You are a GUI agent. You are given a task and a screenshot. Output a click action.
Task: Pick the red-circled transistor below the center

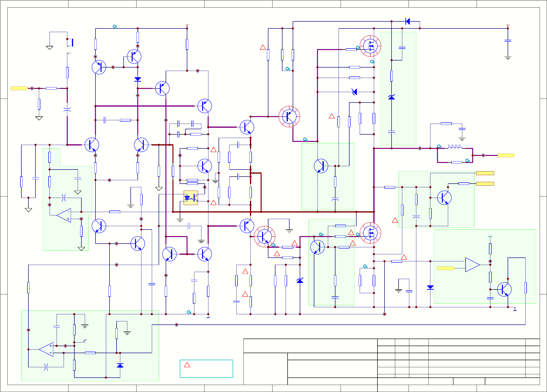point(265,237)
